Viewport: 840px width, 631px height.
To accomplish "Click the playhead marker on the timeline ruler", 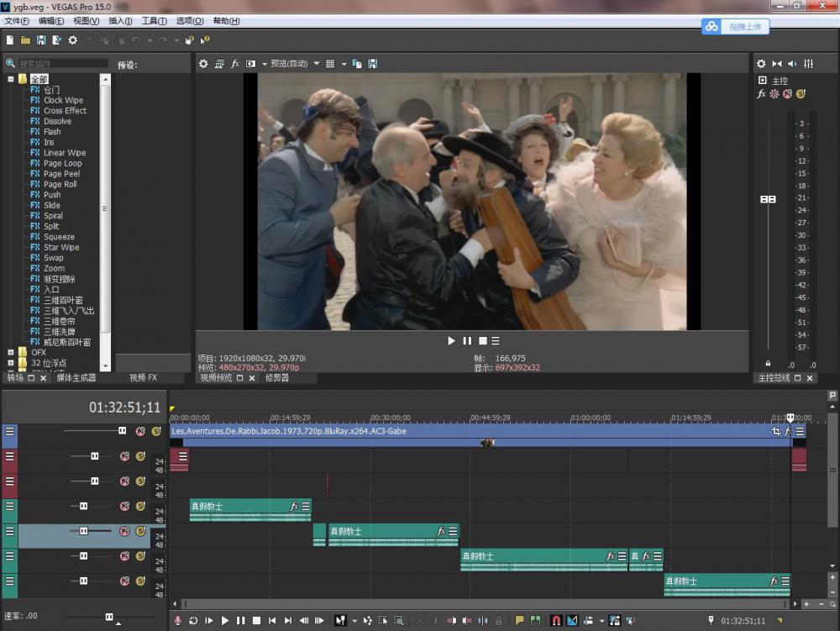I will 790,418.
